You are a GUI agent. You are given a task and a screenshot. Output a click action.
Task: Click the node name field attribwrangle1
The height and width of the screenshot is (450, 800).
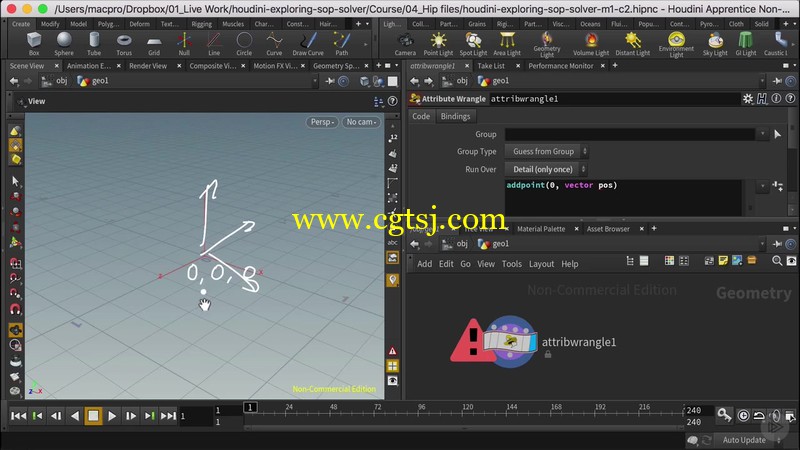614,99
